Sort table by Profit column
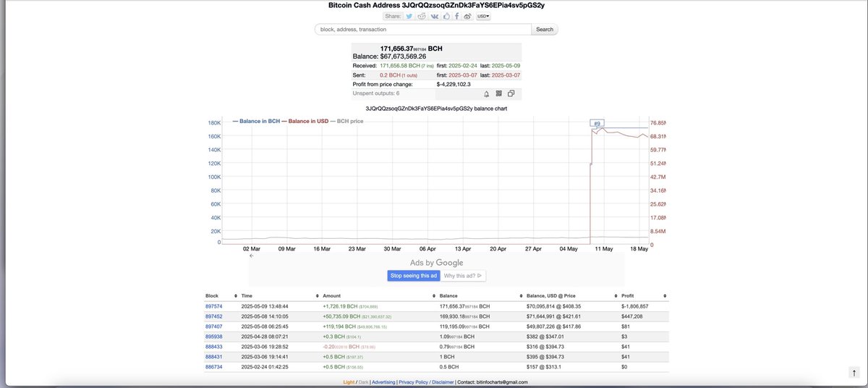This screenshot has width=868, height=388. [644, 296]
